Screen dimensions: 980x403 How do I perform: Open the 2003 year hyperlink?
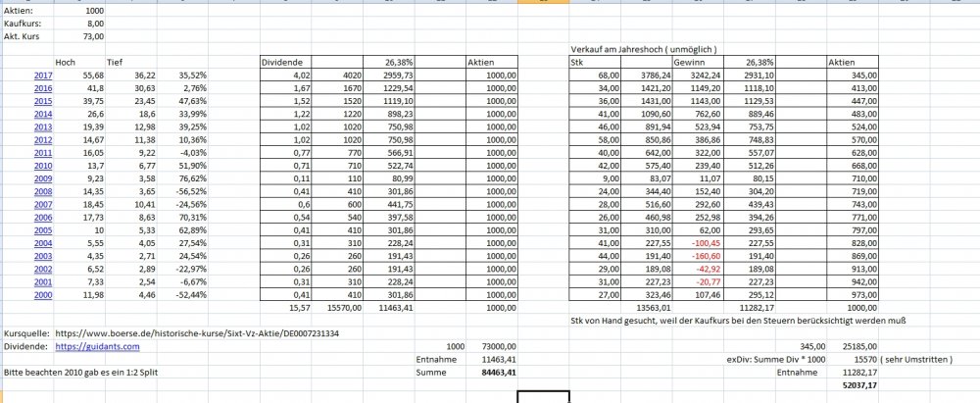tap(43, 256)
